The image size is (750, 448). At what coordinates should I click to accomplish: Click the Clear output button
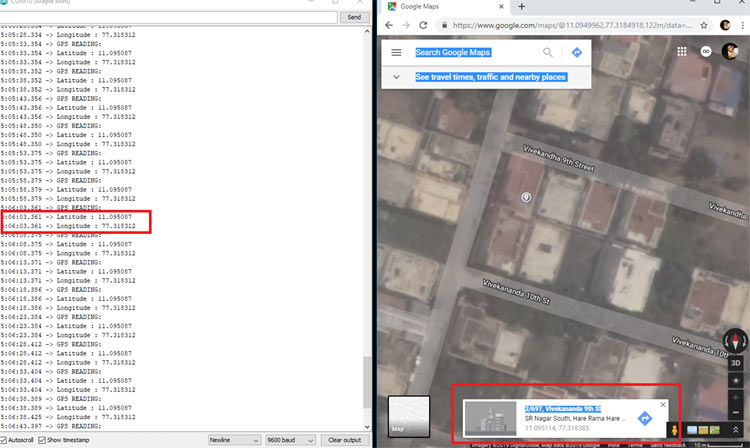[344, 440]
